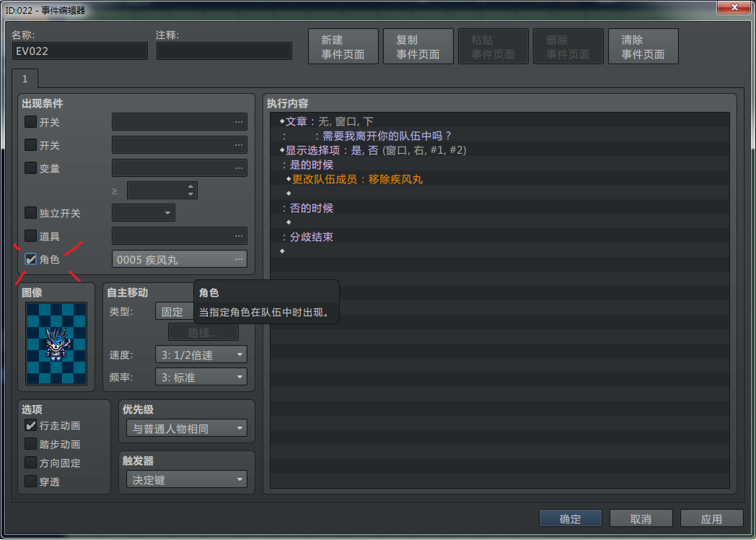
Task: Open the 频率 dropdown
Action: [201, 377]
